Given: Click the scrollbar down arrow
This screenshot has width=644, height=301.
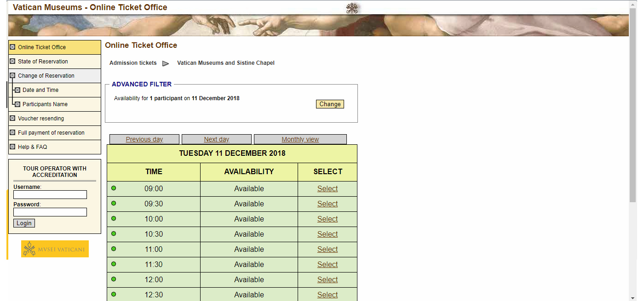Looking at the screenshot, I should tap(632, 297).
